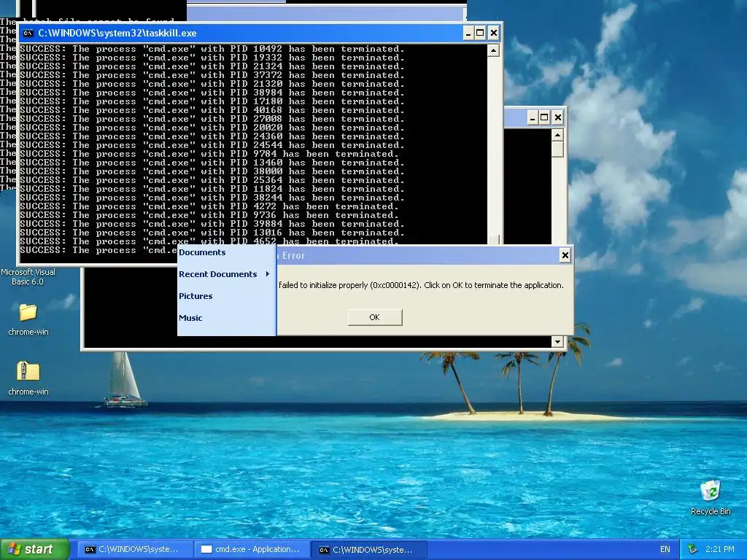The width and height of the screenshot is (747, 560).
Task: Close the background console window
Action: coord(558,117)
